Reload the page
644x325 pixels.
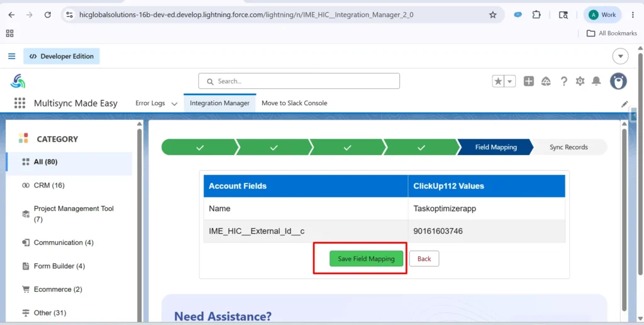tap(48, 15)
